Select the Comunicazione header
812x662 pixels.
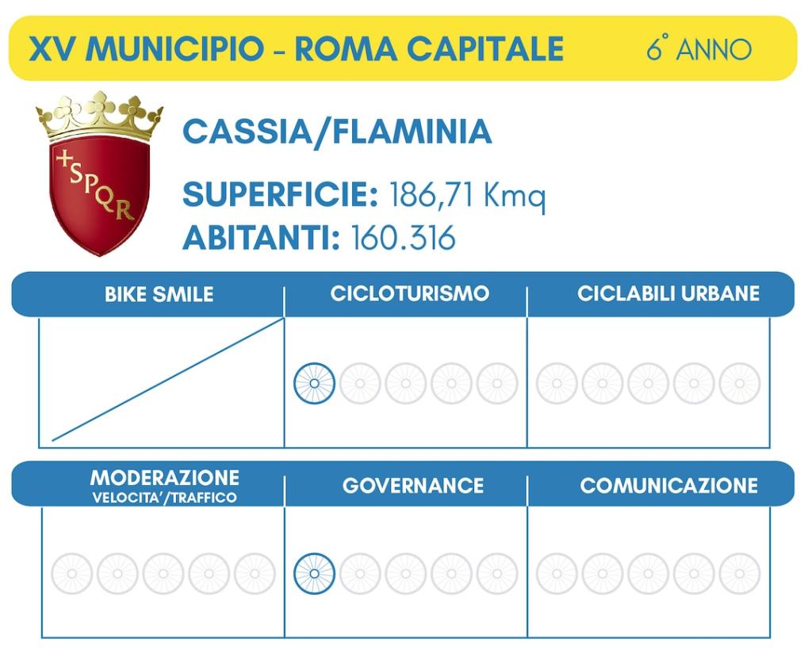click(x=668, y=485)
